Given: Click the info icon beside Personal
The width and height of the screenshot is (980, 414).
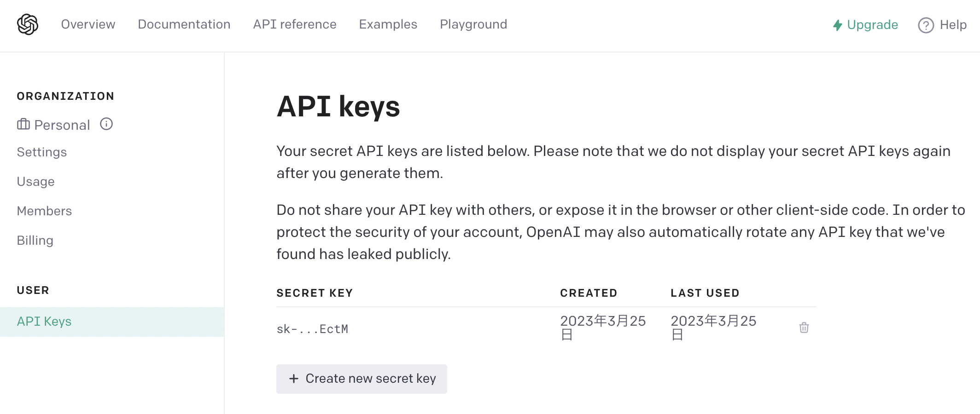Looking at the screenshot, I should [x=106, y=124].
